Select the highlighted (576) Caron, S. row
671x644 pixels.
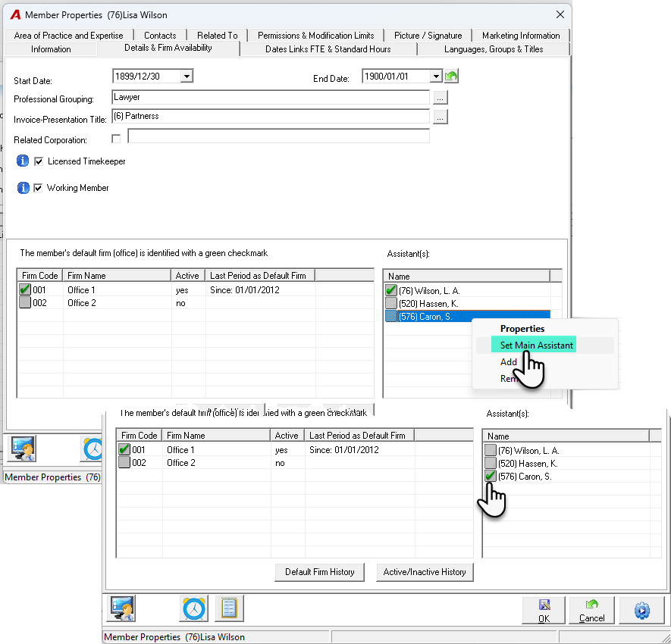click(x=467, y=317)
